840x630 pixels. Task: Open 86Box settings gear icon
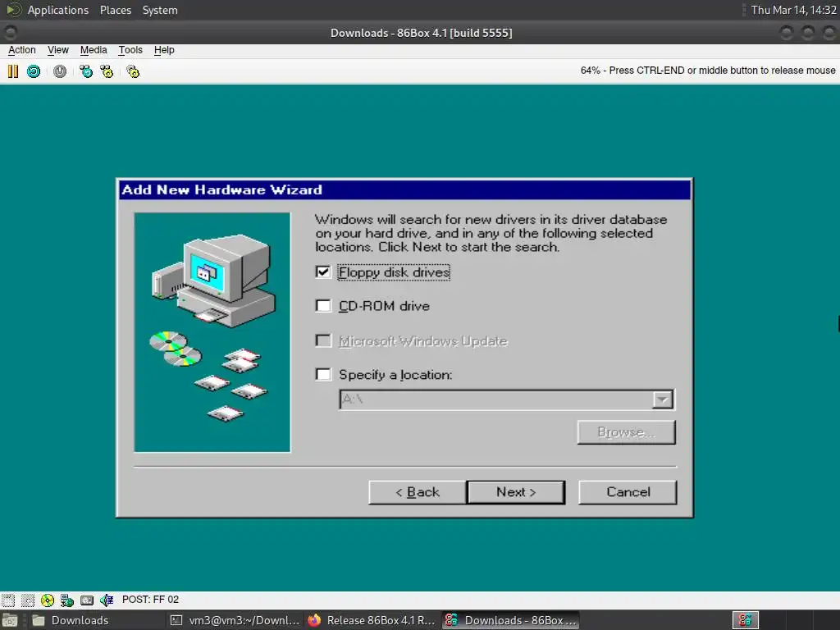click(x=133, y=71)
